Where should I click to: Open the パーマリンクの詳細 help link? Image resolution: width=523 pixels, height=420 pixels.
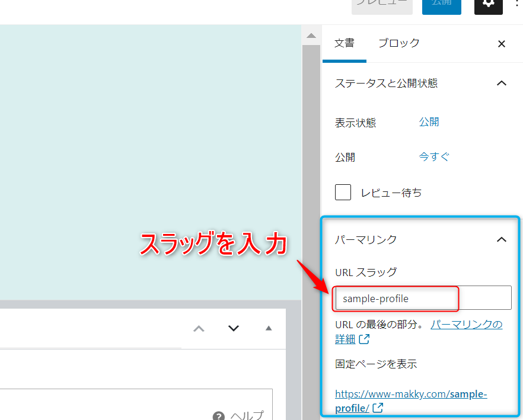pos(466,324)
